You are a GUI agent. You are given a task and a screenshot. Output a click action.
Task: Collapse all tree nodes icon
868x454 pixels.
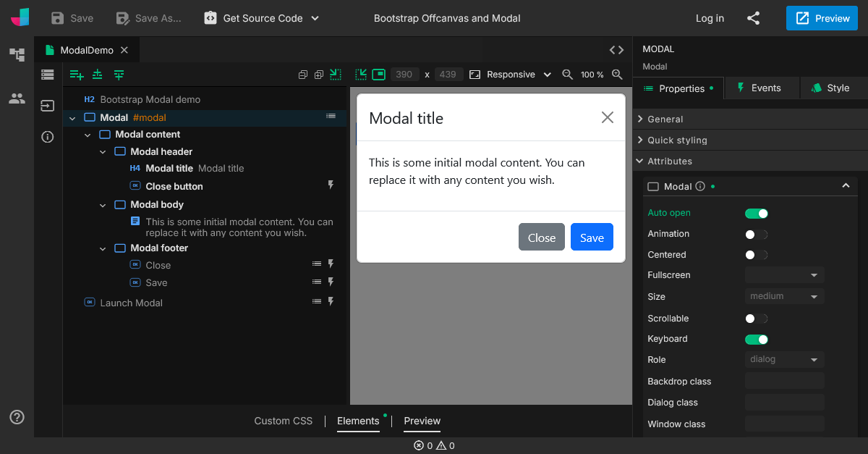[x=303, y=75]
